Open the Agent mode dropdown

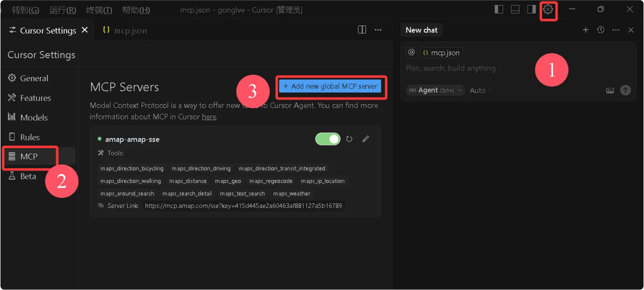coord(435,90)
